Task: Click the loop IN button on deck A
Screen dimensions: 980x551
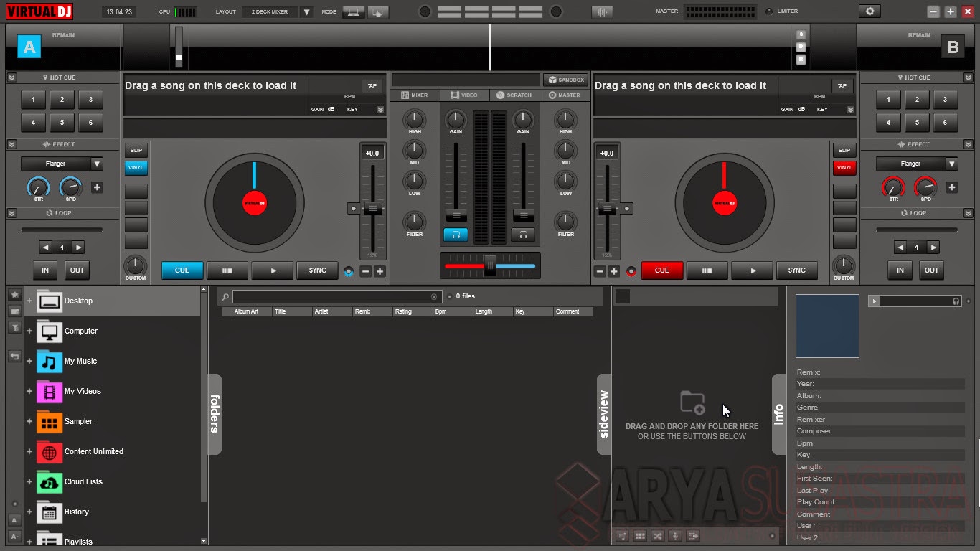Action: (x=45, y=270)
